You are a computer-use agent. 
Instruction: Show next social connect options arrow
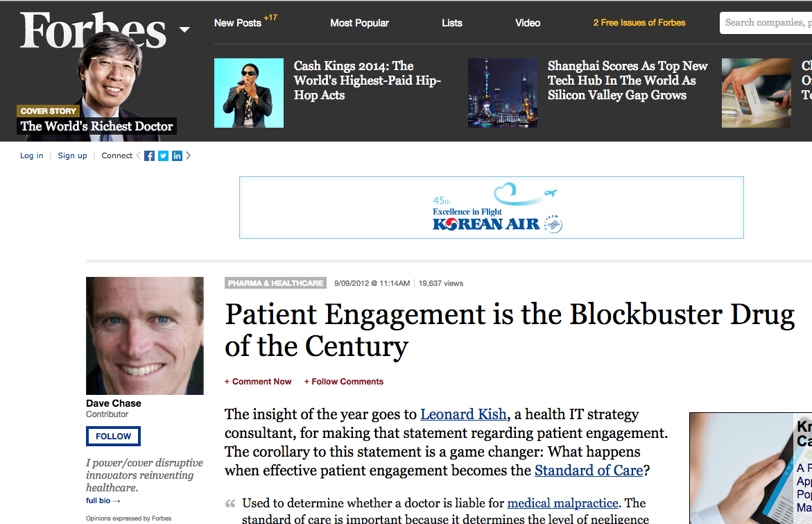point(189,156)
